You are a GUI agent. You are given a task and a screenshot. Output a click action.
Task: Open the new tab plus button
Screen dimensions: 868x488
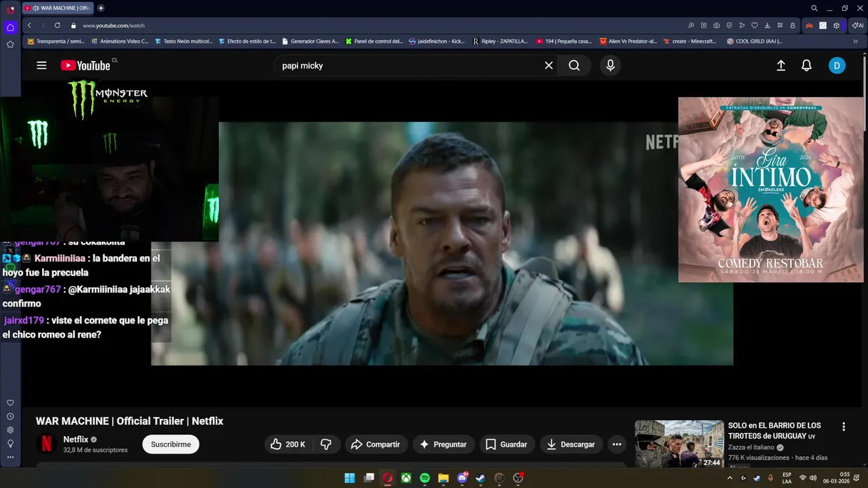tap(101, 8)
